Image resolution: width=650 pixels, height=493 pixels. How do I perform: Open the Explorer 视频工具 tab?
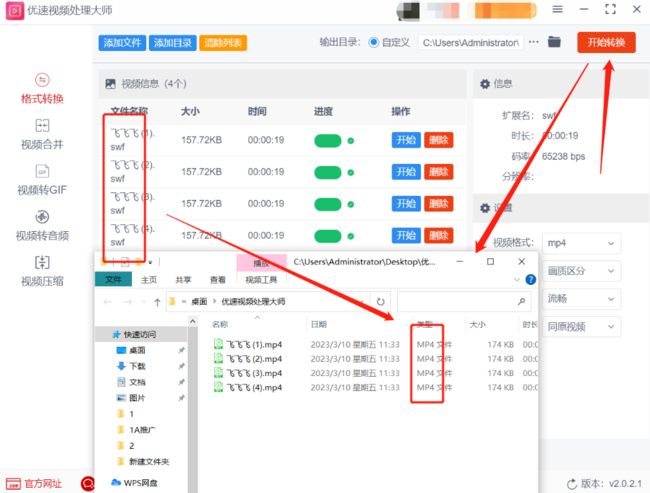(x=261, y=280)
